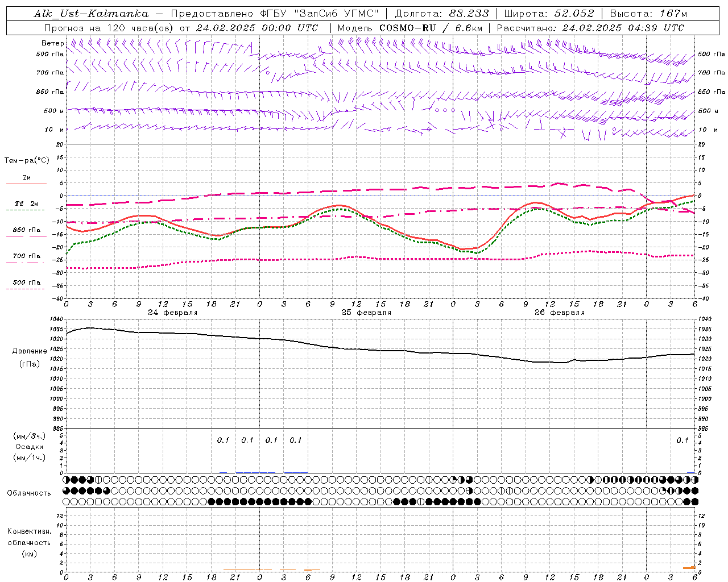Click the Облачность label
Screen dimensions: 728x582
point(29,493)
